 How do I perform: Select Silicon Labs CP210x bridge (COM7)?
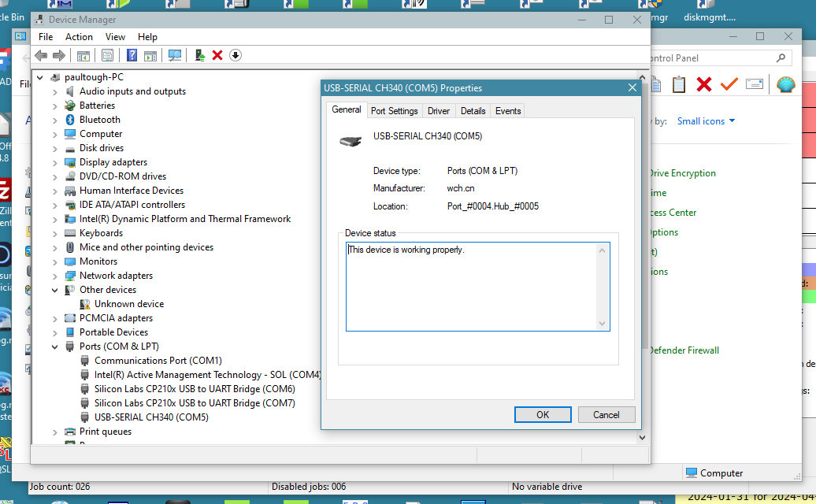click(x=195, y=403)
